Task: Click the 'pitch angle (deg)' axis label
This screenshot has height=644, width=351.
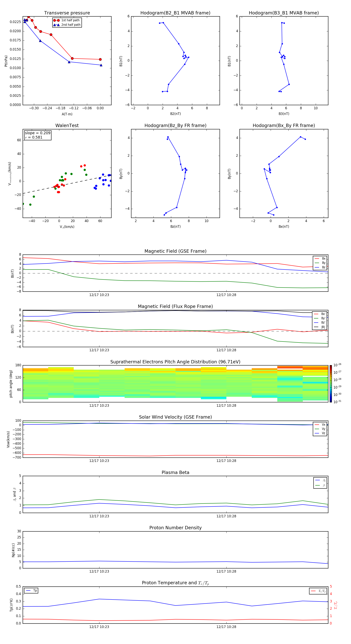Action: click(11, 384)
